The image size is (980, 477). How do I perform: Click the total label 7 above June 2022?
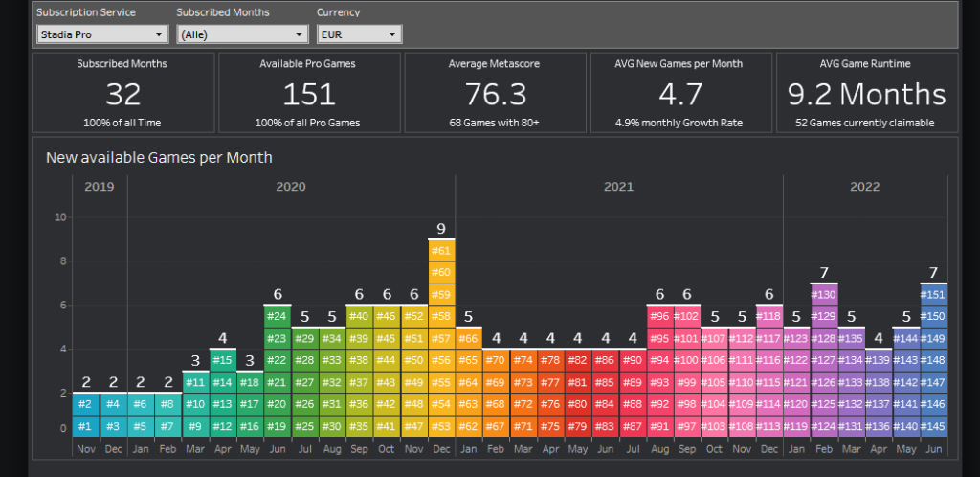click(x=933, y=273)
